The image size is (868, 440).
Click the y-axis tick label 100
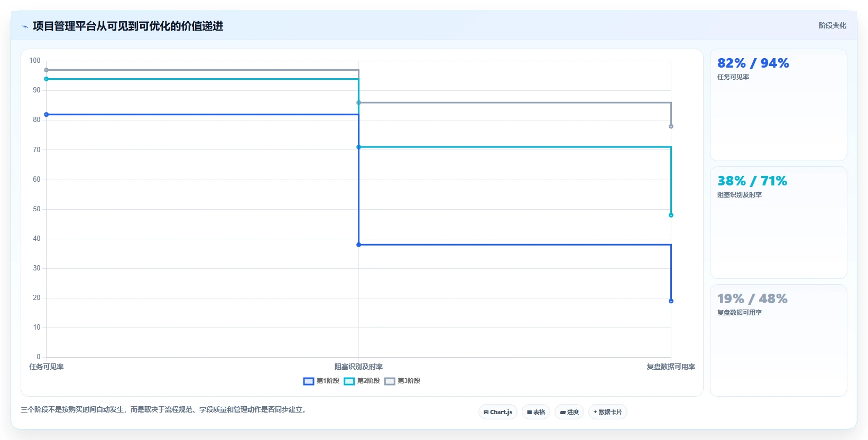coord(35,61)
